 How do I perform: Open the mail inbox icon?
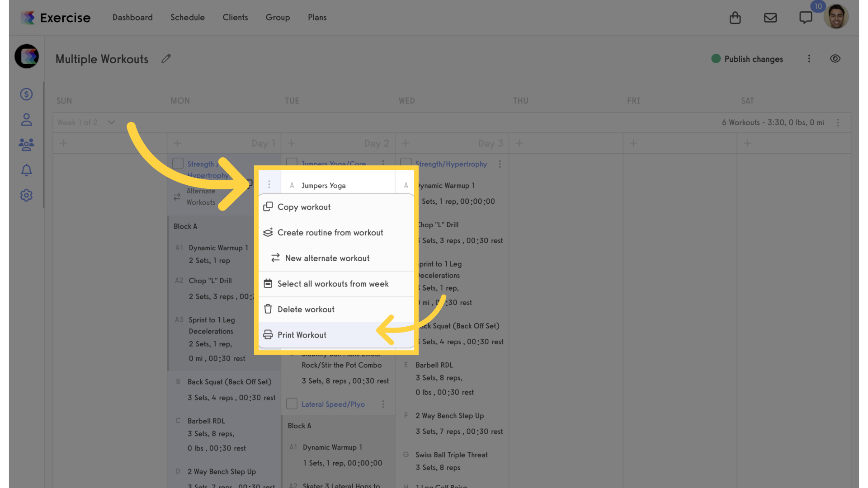[770, 18]
